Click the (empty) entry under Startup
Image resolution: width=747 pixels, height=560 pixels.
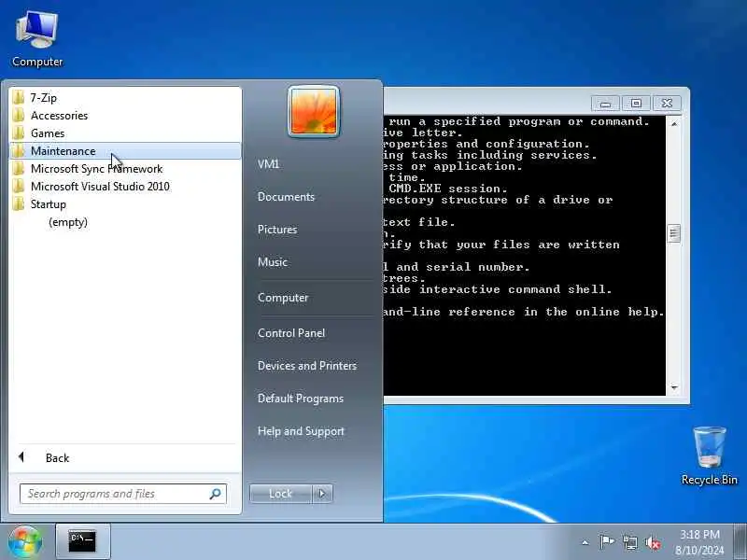(68, 222)
